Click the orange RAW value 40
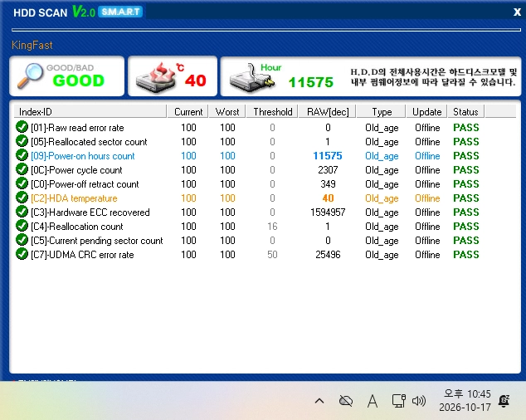This screenshot has height=420, width=526. (328, 198)
